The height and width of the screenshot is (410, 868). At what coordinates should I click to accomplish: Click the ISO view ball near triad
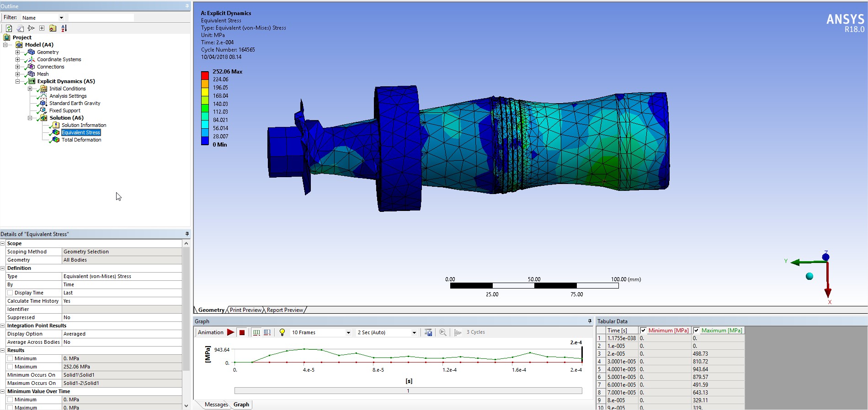[809, 276]
